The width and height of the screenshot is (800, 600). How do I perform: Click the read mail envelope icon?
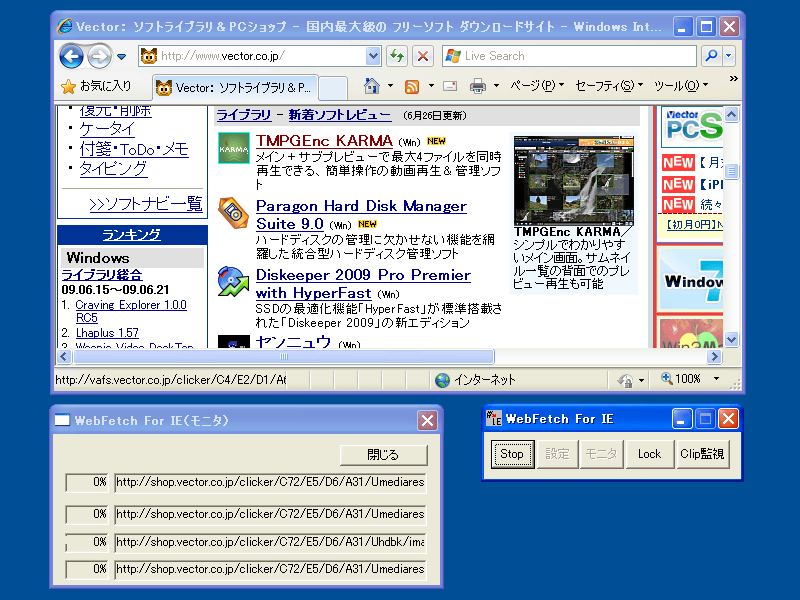point(450,86)
